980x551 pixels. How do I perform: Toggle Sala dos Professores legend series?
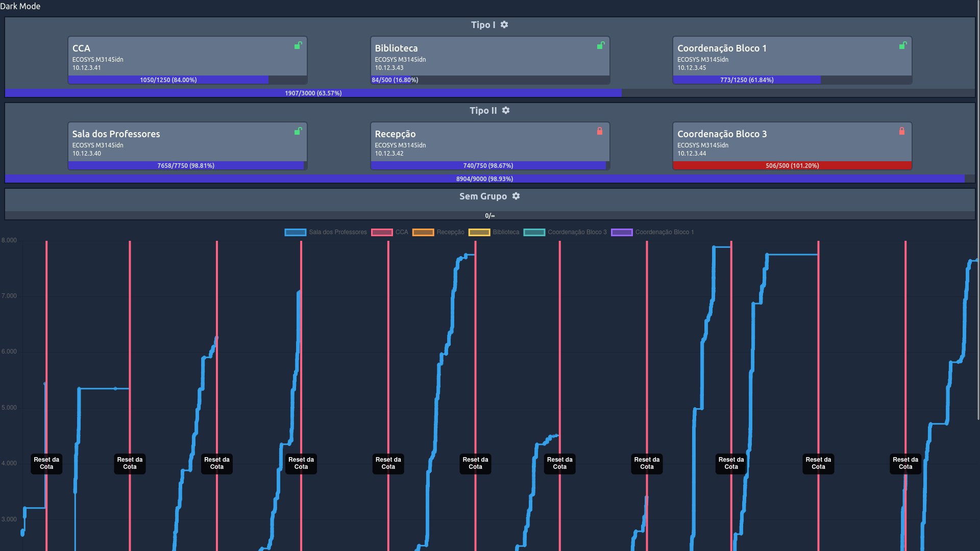click(x=326, y=232)
